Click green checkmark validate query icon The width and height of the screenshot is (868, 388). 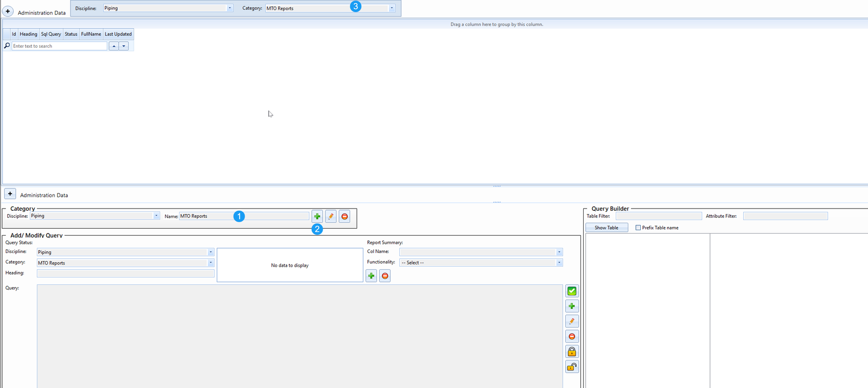click(x=572, y=291)
